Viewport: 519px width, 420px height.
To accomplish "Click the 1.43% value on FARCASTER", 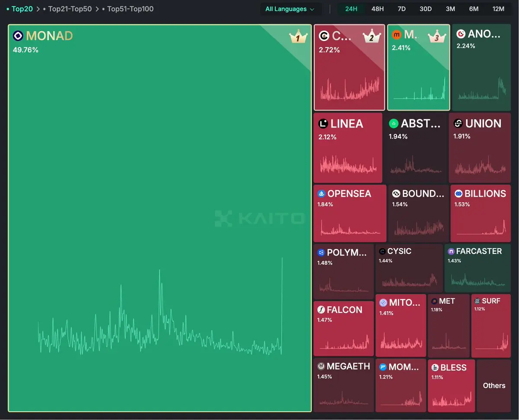I will click(454, 261).
